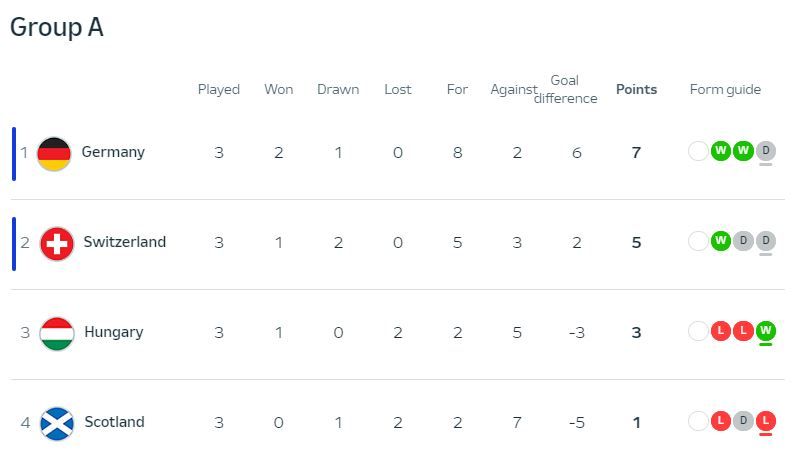Click the Played column header
794x451 pixels.
(x=219, y=89)
